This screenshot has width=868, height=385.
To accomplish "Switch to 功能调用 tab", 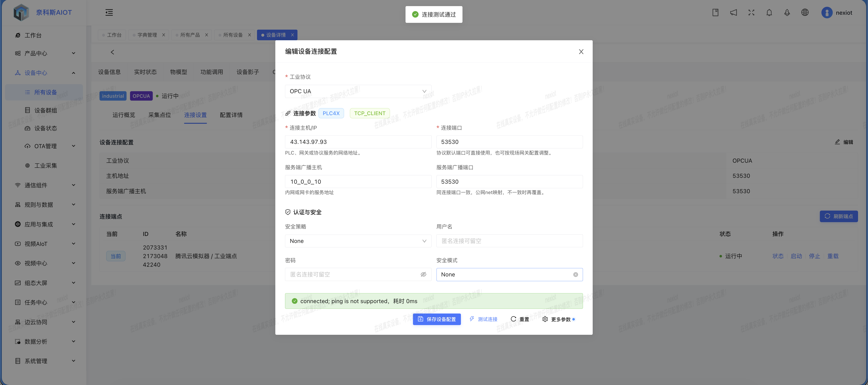I will [x=212, y=72].
